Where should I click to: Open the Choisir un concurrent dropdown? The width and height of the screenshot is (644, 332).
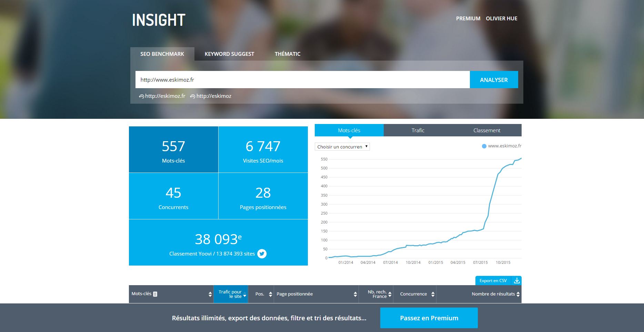coord(342,147)
